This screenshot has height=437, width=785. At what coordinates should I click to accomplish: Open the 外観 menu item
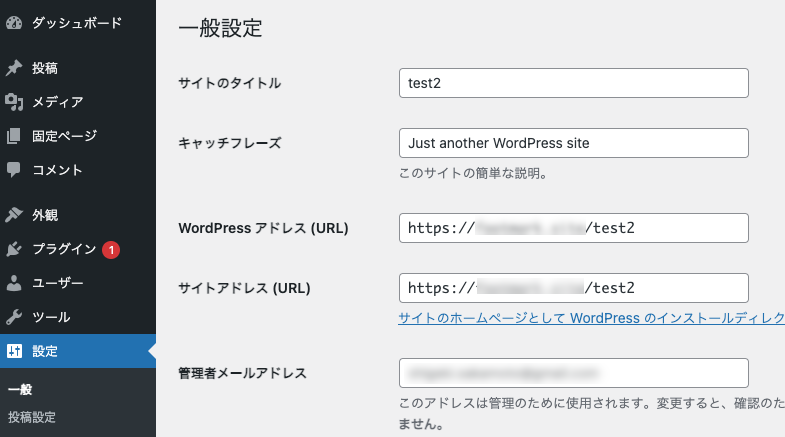coord(45,215)
